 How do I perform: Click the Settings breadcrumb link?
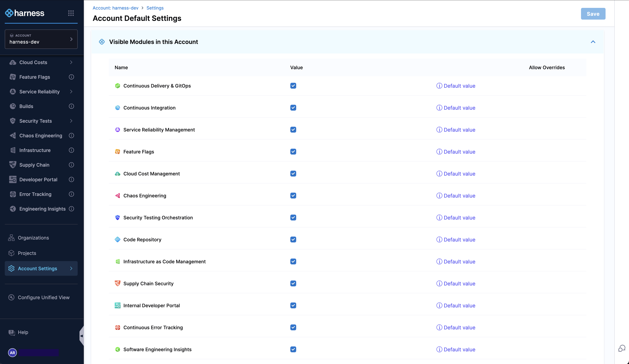coord(155,8)
